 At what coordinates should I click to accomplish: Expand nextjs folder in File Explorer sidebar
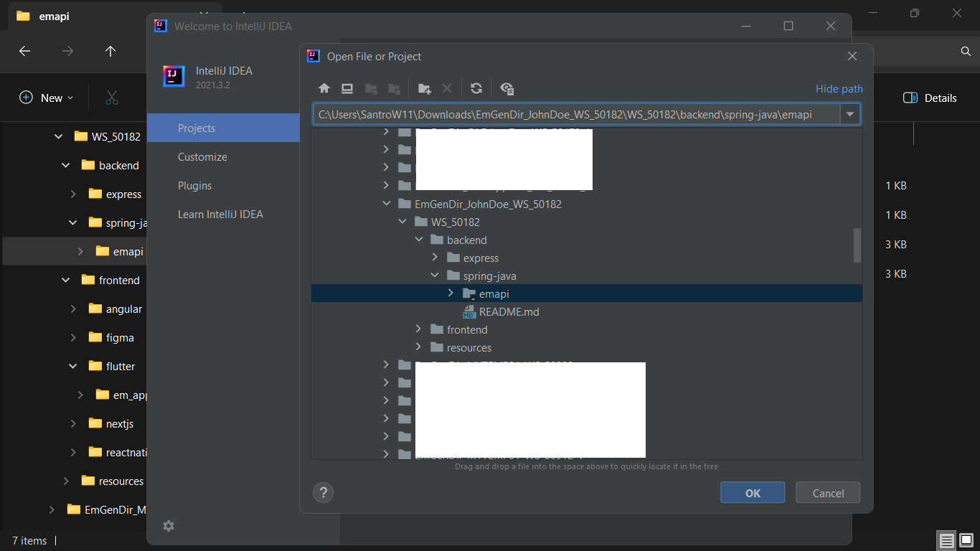click(73, 423)
